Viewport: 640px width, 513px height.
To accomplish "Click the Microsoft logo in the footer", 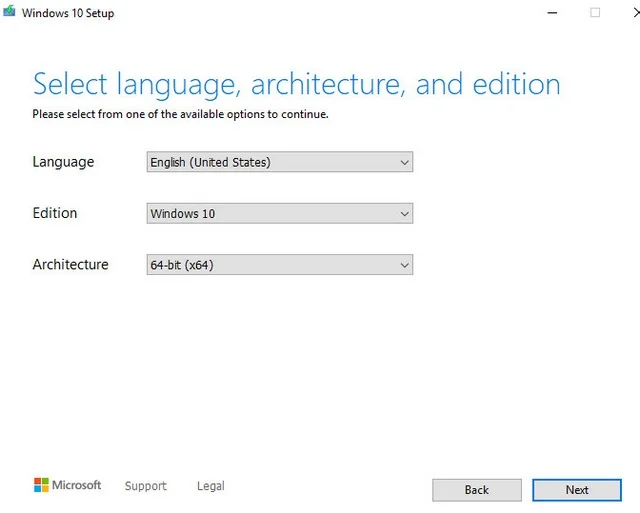I will click(x=67, y=485).
